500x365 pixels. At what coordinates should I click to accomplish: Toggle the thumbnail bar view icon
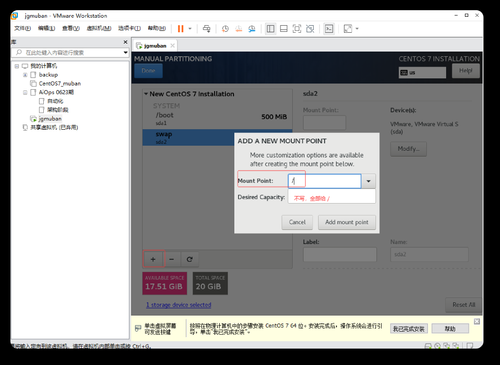click(x=284, y=29)
